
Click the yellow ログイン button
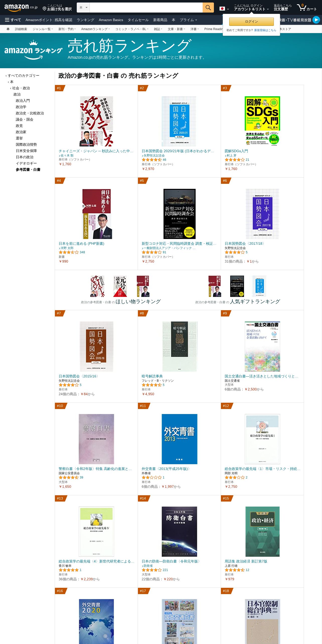(x=251, y=22)
